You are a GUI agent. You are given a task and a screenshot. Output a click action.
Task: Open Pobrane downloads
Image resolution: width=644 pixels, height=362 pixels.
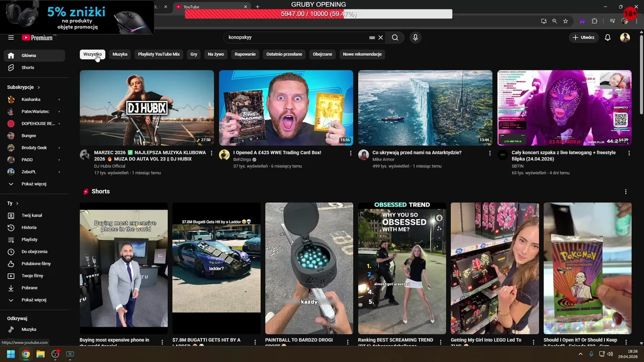34,288
